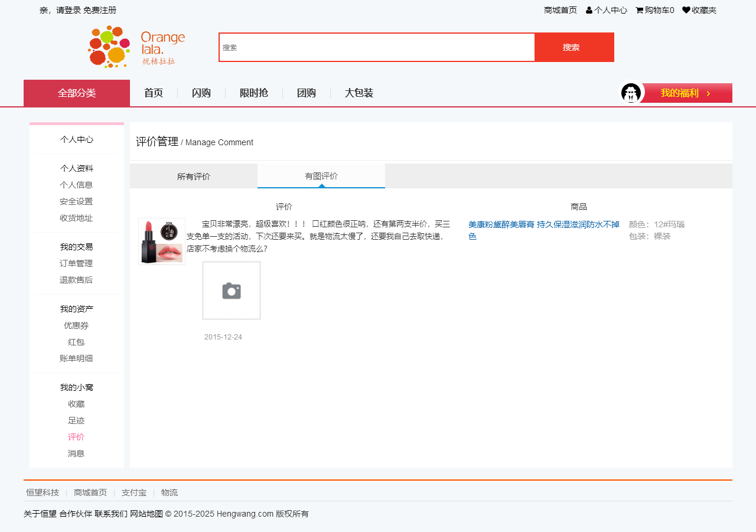Select 安全设置 in the sidebar
Screen dimensions: 756x532
coord(76,201)
